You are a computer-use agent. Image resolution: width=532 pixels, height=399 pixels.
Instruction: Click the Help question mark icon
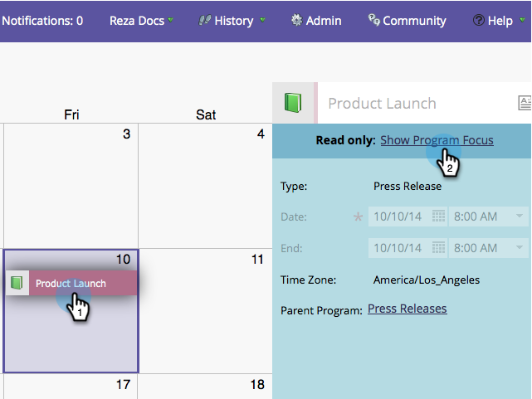[479, 21]
